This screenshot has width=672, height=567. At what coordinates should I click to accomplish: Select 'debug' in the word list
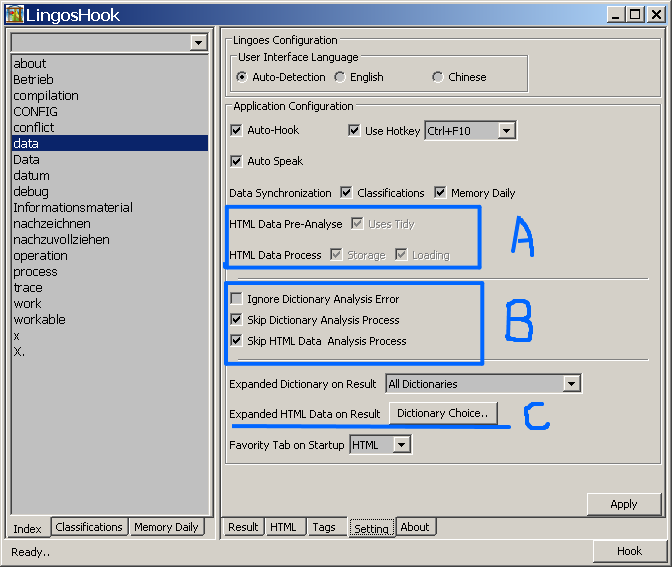tap(110, 192)
